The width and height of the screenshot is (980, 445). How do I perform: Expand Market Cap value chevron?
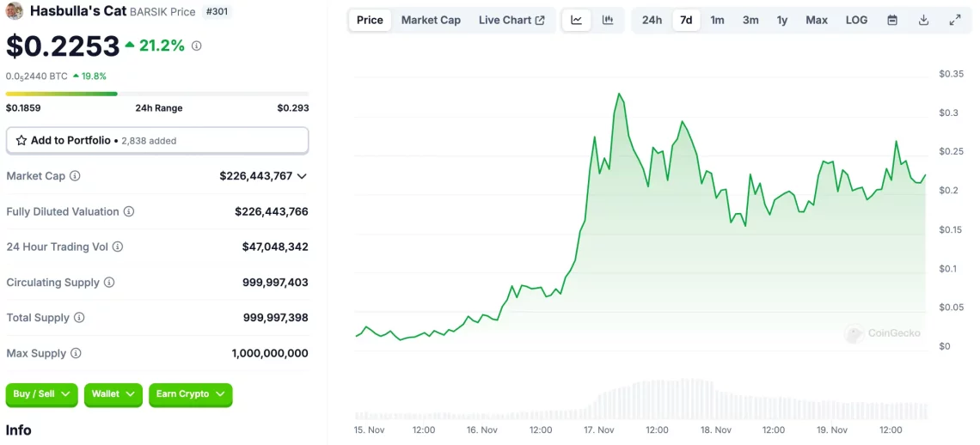pyautogui.click(x=302, y=176)
